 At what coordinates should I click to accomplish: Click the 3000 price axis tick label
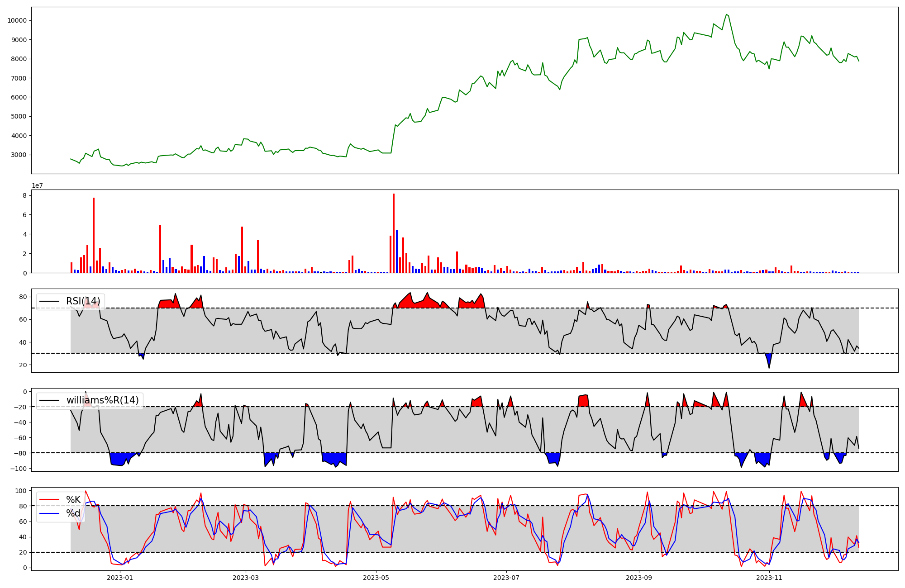(x=19, y=155)
